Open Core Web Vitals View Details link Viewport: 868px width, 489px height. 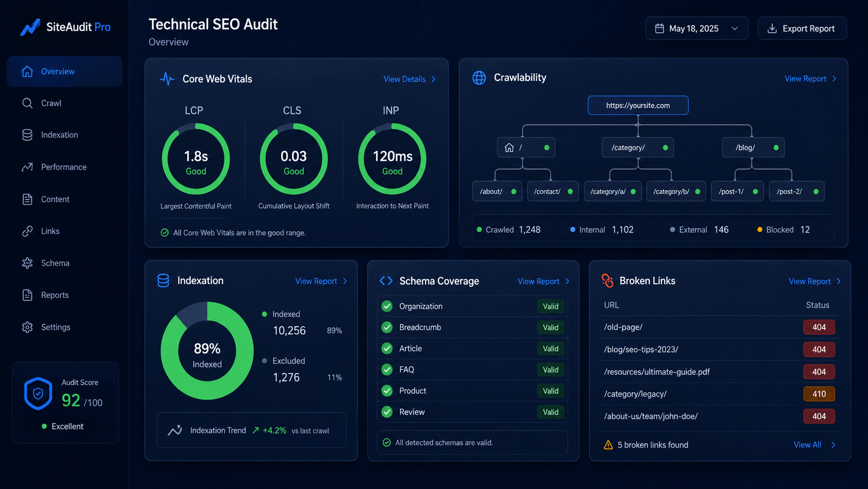[x=404, y=80]
